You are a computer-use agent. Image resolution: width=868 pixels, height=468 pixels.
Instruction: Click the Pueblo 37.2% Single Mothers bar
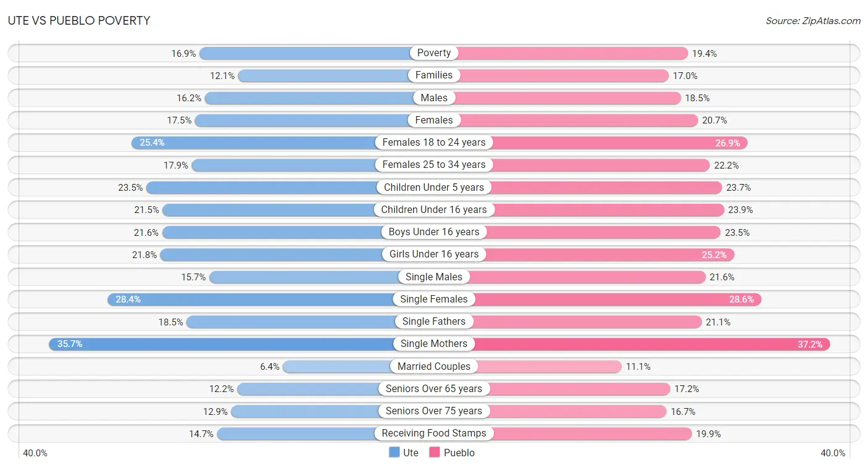click(632, 344)
